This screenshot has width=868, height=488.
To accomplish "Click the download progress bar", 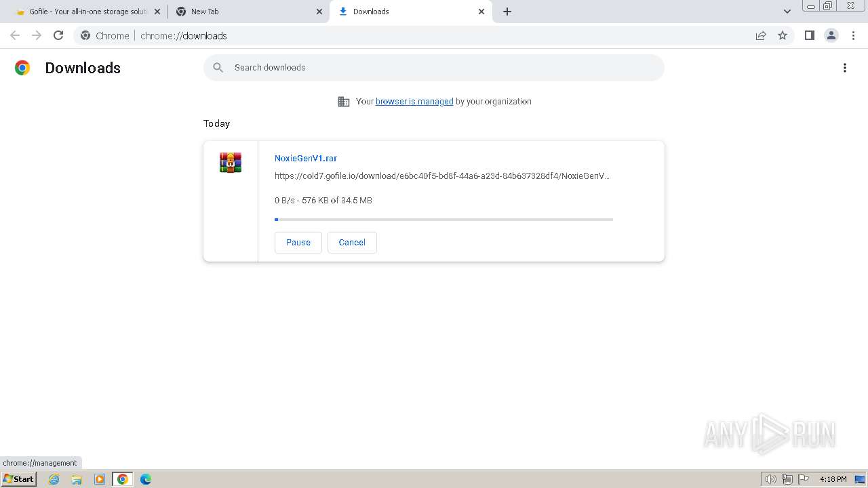I will click(x=443, y=220).
